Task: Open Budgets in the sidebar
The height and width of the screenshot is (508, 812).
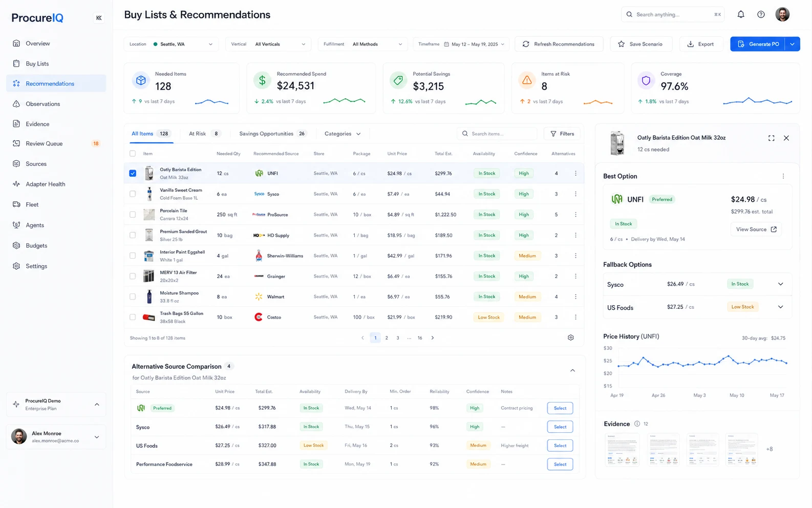Action: click(x=56, y=246)
